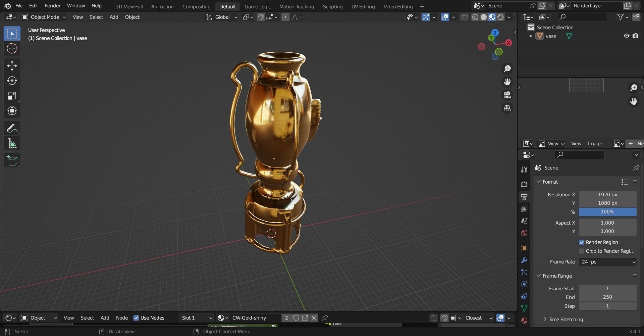Open the Frame Rate 24 fps dropdown
644x336 pixels.
tap(607, 262)
